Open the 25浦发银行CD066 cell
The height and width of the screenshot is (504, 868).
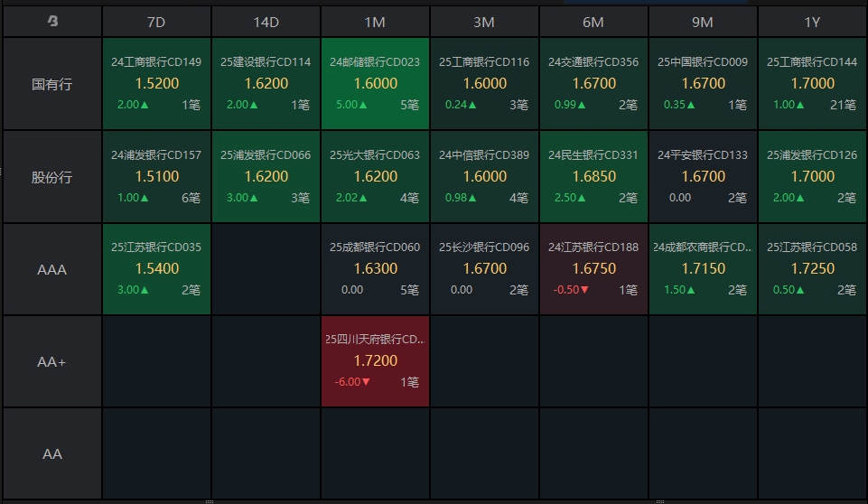(266, 177)
